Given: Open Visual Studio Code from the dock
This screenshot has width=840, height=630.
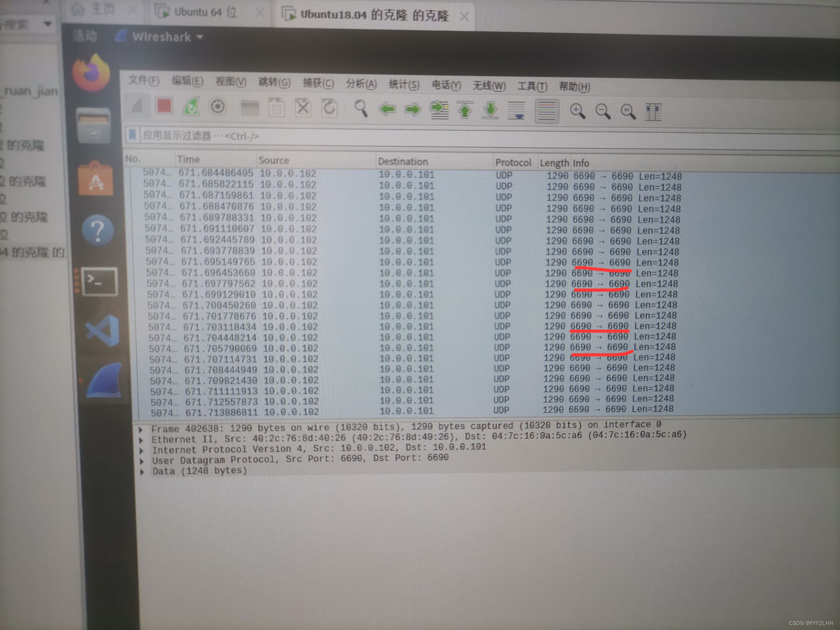Looking at the screenshot, I should pyautogui.click(x=103, y=331).
